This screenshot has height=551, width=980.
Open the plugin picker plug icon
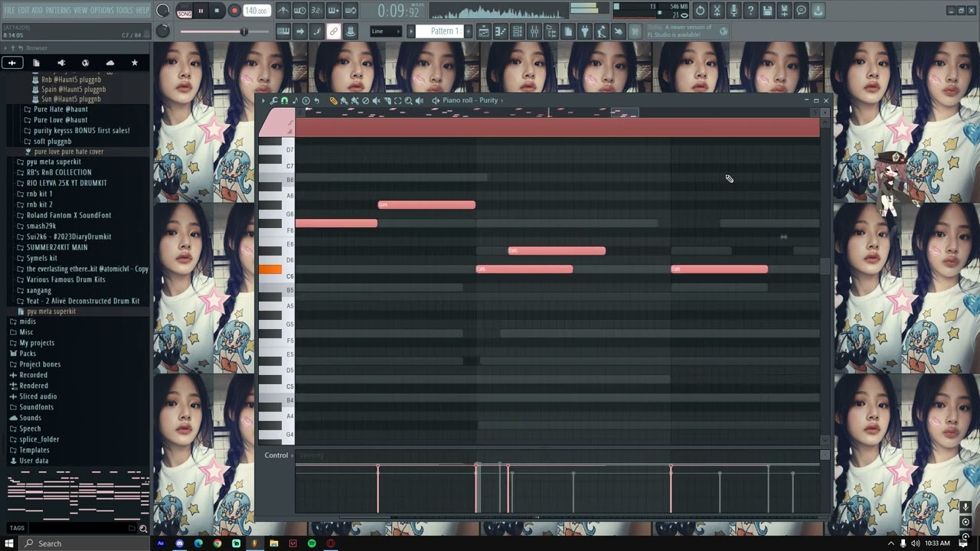point(585,31)
